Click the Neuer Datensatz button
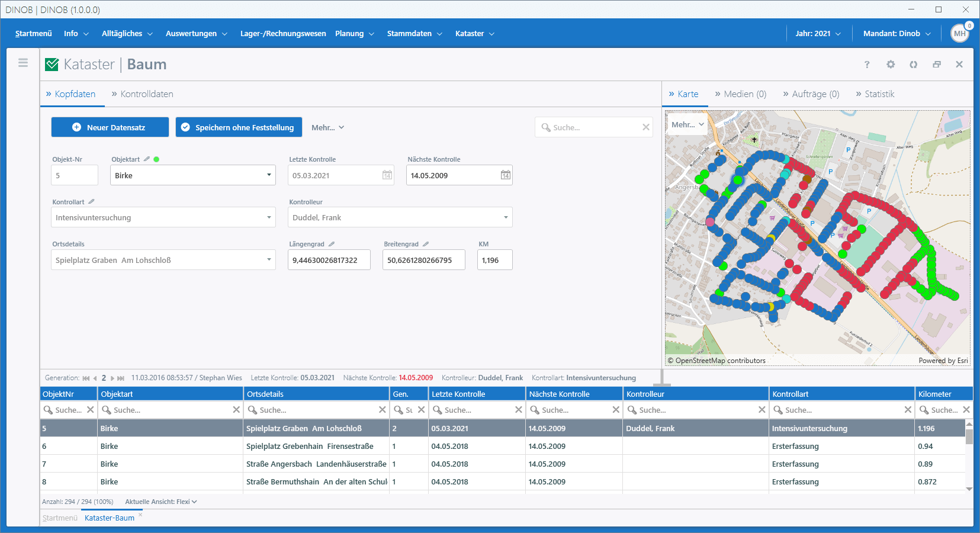The height and width of the screenshot is (533, 980). 110,127
